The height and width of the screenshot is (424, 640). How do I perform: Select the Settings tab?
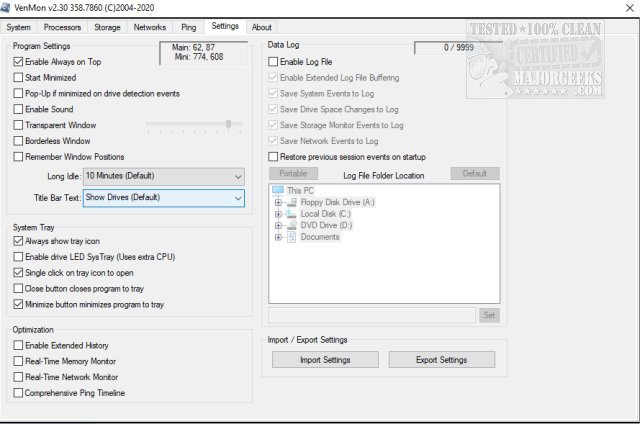coord(225,26)
